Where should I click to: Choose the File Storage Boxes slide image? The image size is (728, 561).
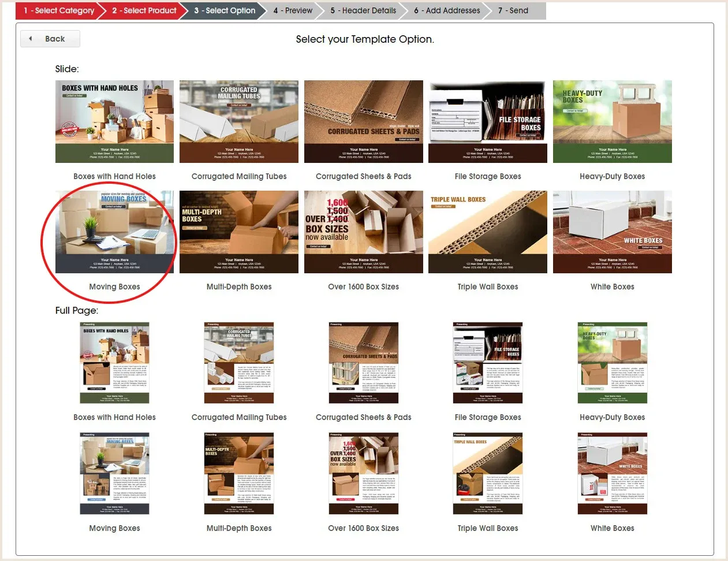coord(488,121)
